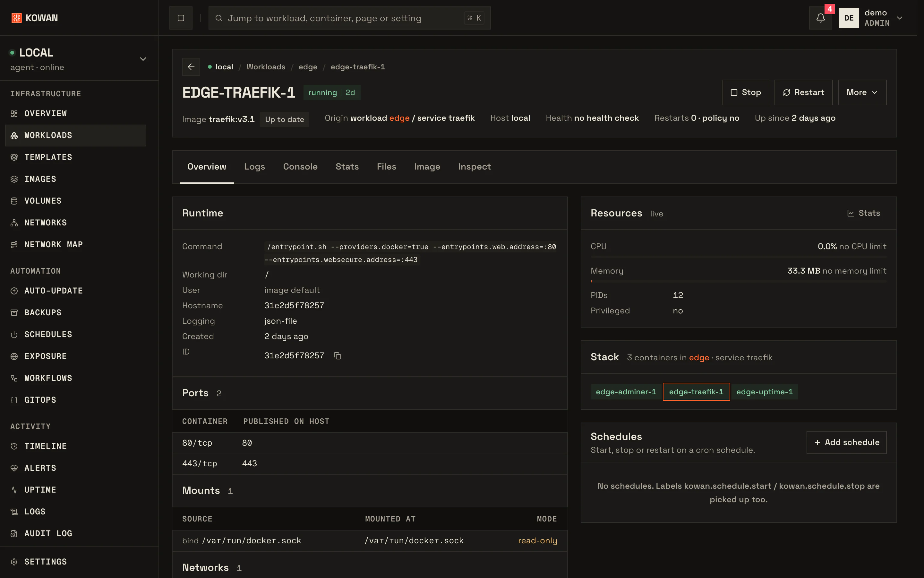This screenshot has height=578, width=924.
Task: Click the Networks sidebar icon
Action: 14,223
